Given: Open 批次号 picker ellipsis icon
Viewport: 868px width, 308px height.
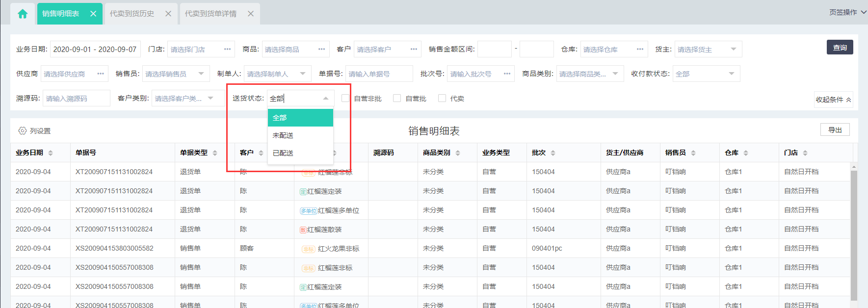Looking at the screenshot, I should pyautogui.click(x=507, y=74).
